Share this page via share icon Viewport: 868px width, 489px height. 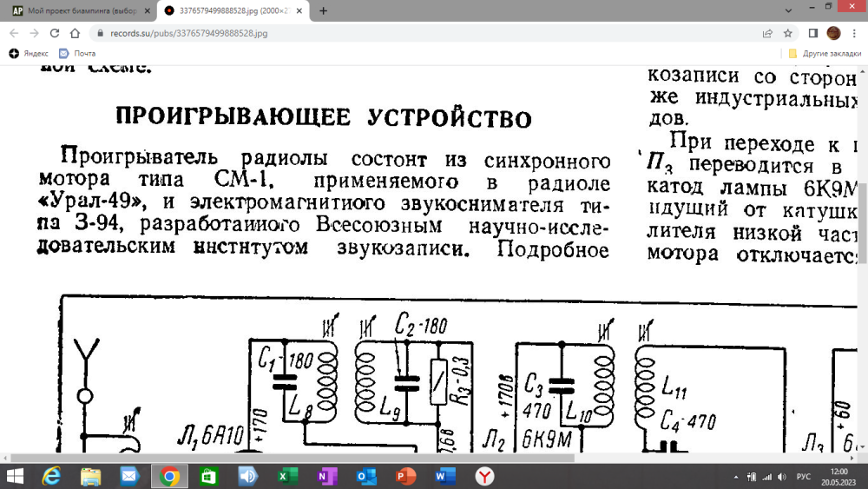click(767, 33)
